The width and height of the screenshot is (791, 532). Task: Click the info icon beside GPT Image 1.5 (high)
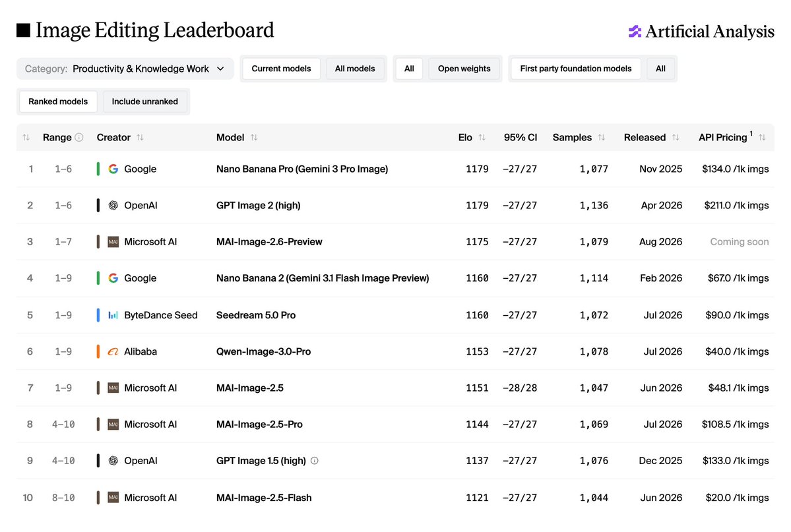pyautogui.click(x=314, y=460)
